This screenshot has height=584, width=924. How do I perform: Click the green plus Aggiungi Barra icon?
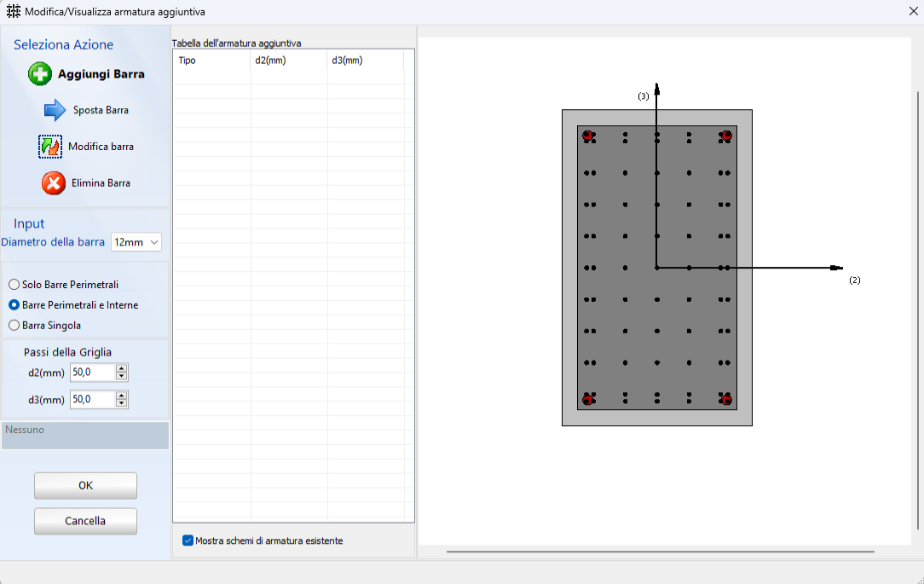[40, 74]
